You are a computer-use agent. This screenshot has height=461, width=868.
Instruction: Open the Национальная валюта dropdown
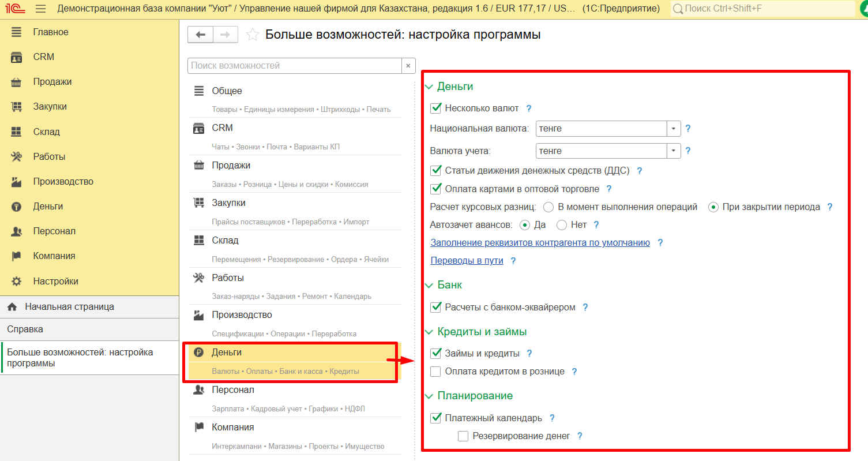pos(673,128)
